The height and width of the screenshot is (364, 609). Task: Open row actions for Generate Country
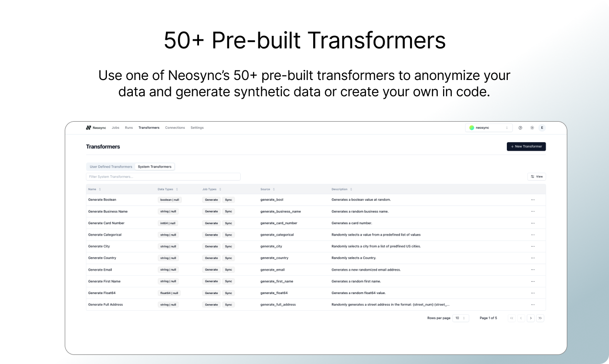tap(533, 258)
